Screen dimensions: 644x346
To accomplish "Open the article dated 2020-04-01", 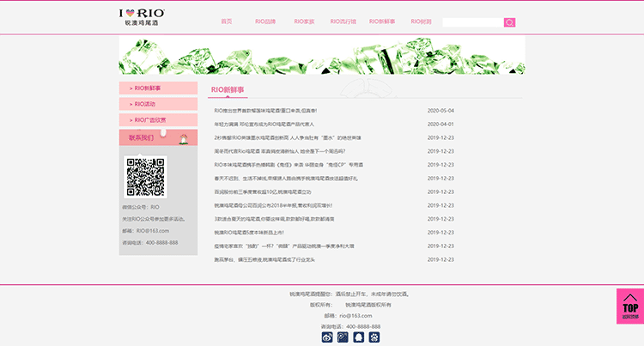I will 264,124.
